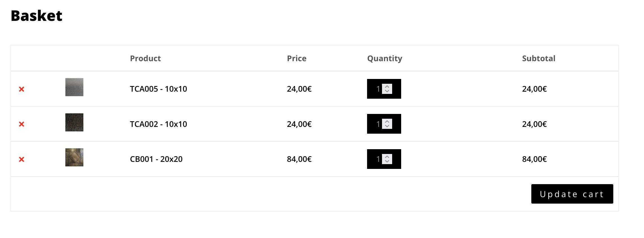The width and height of the screenshot is (644, 238).
Task: Click the Update cart button
Action: click(x=572, y=194)
